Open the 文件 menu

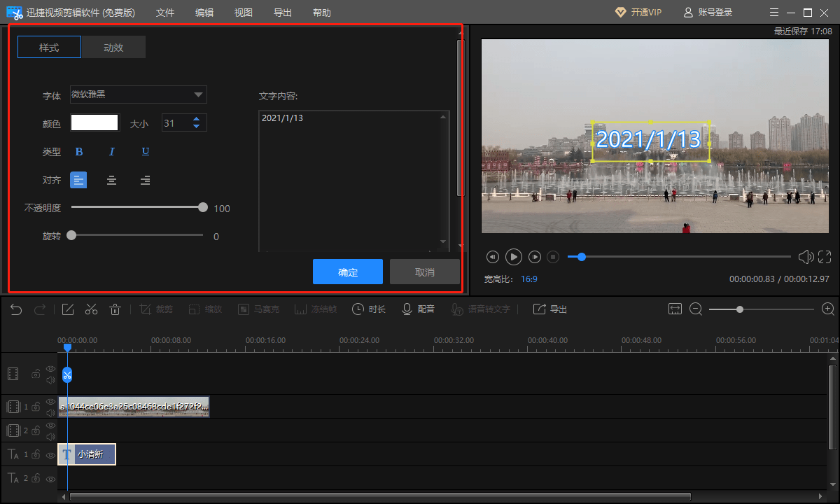pos(165,13)
